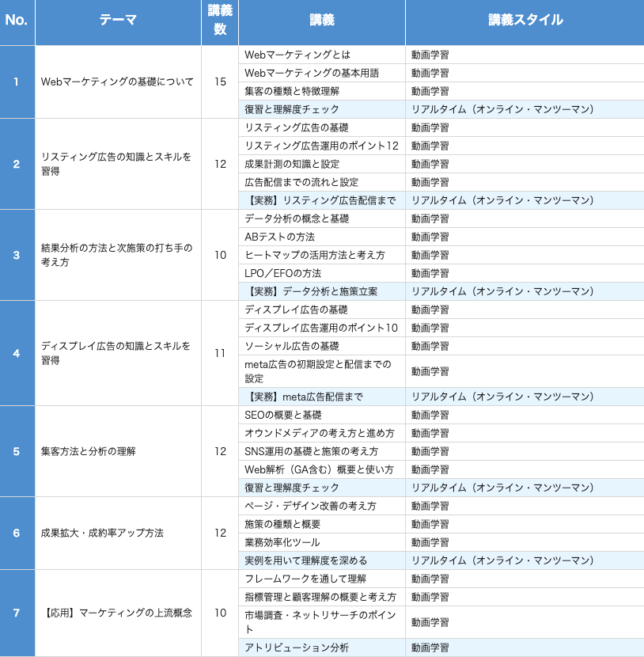Click ABテストの方法 cell
Screen dimensions: 644x657
coord(321,237)
